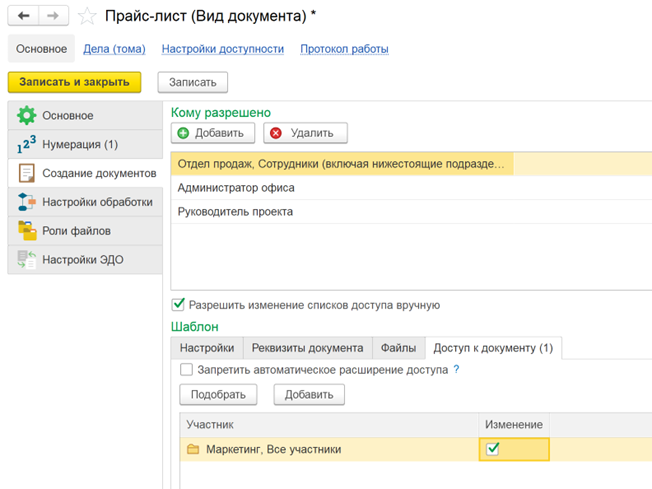Click the forward navigation arrow

54,16
